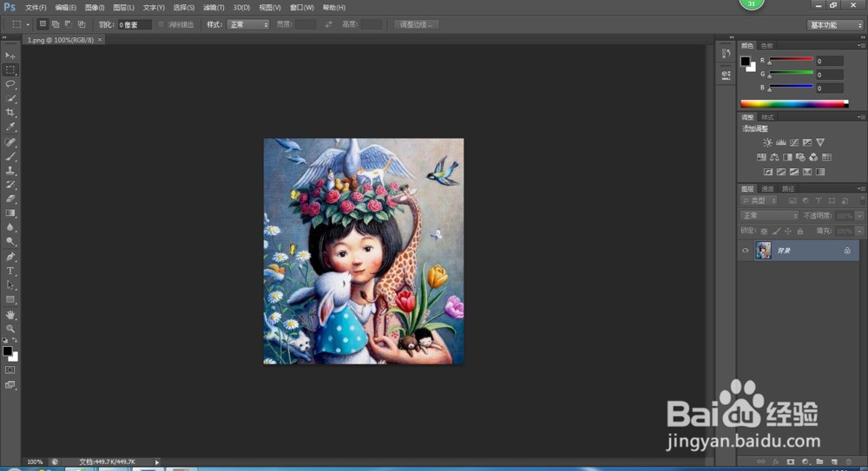Screen dimensions: 868x471
Task: Select the Healing Brush tool
Action: coord(10,142)
